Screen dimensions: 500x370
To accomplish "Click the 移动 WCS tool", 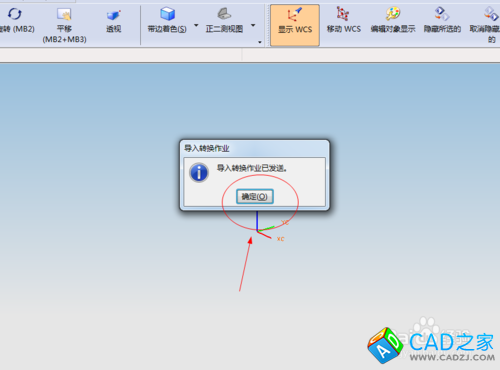I will 344,21.
